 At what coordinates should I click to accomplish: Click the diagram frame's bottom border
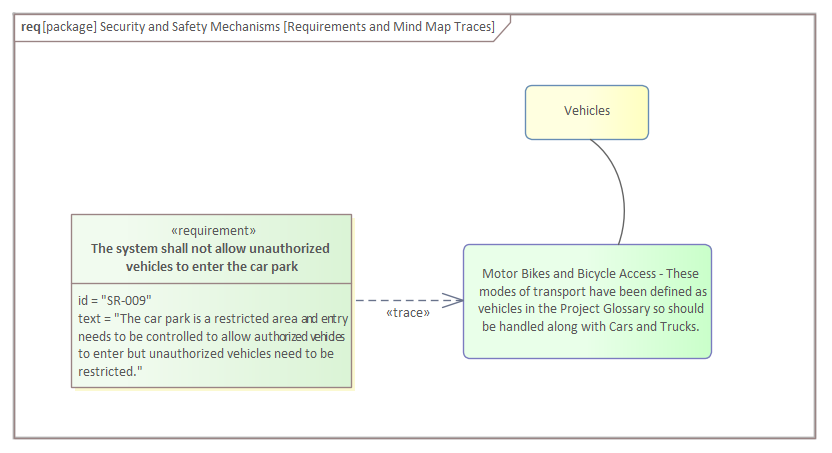coord(415,437)
